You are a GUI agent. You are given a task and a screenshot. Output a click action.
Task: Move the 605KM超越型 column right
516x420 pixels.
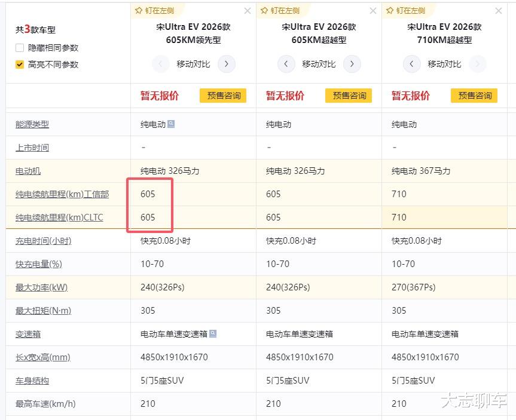point(352,64)
